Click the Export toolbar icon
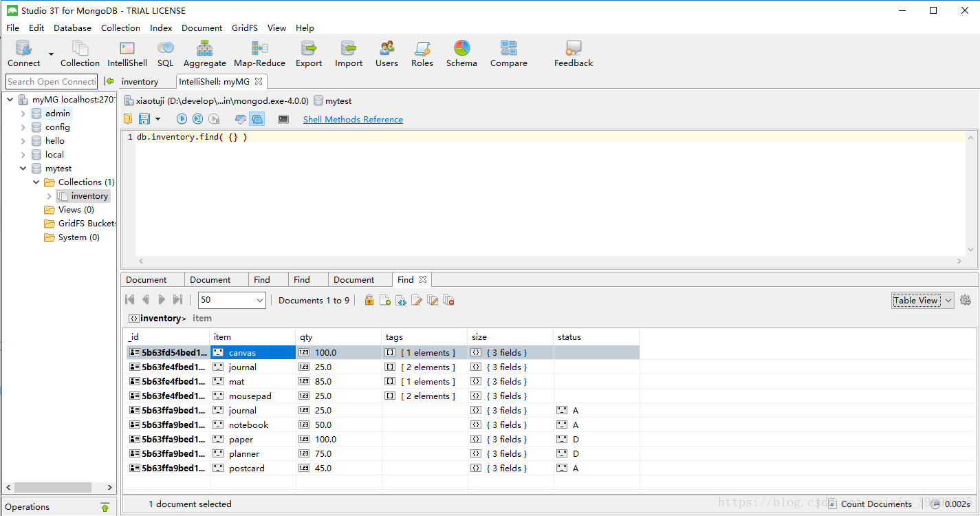The image size is (980, 516). pos(309,53)
